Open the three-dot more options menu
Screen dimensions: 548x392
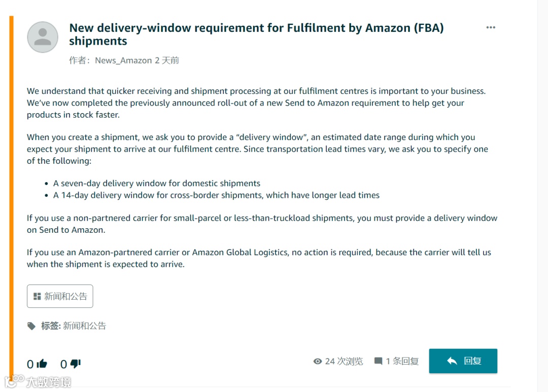point(491,27)
